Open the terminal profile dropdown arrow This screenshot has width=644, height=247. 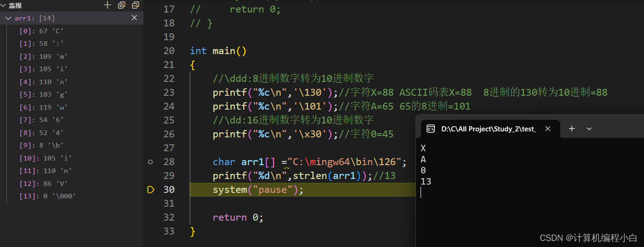589,129
